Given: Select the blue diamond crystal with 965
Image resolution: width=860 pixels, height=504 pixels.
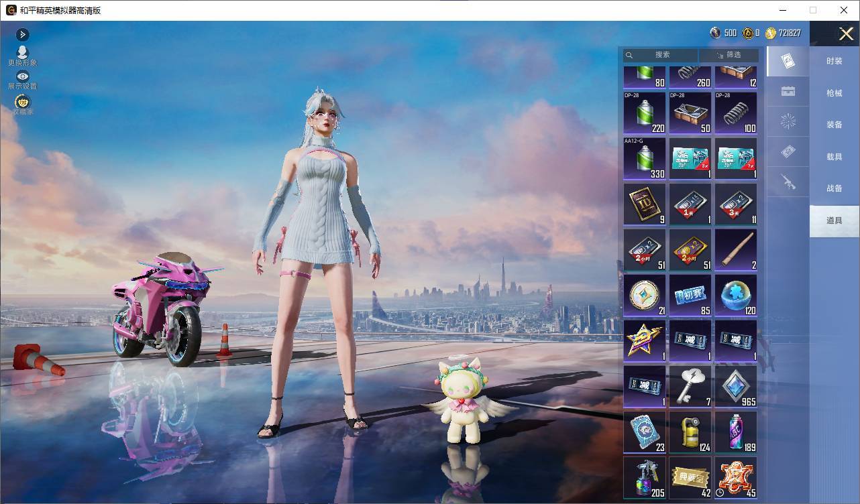Looking at the screenshot, I should (736, 386).
